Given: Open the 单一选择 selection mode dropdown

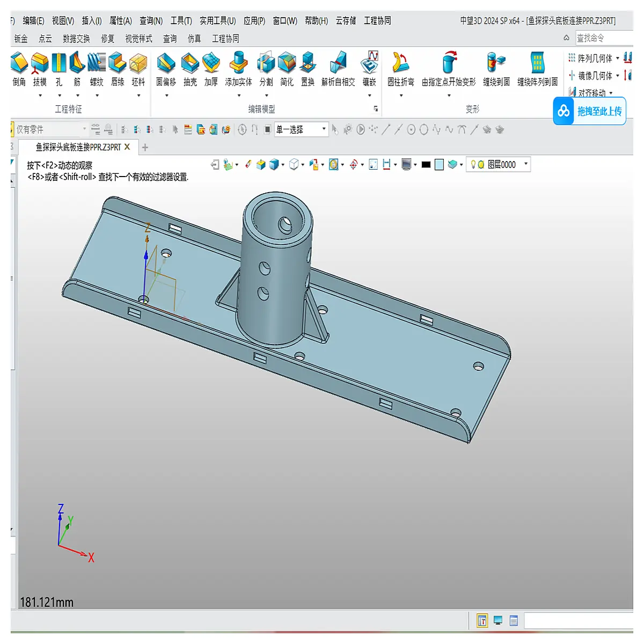Looking at the screenshot, I should [x=324, y=129].
